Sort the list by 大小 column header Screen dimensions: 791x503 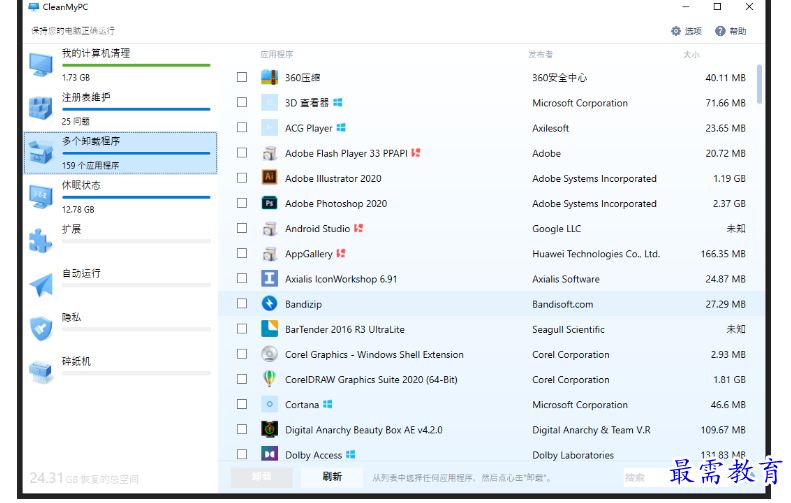691,54
